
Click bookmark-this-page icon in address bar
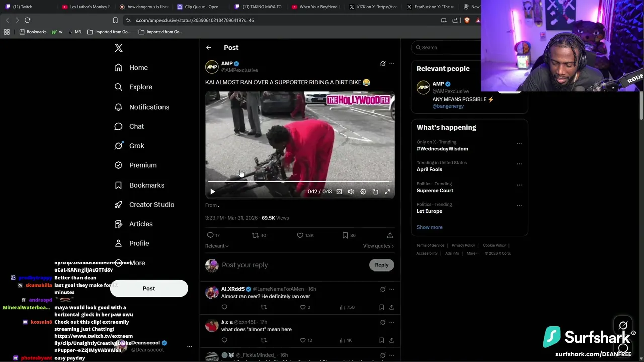click(115, 20)
